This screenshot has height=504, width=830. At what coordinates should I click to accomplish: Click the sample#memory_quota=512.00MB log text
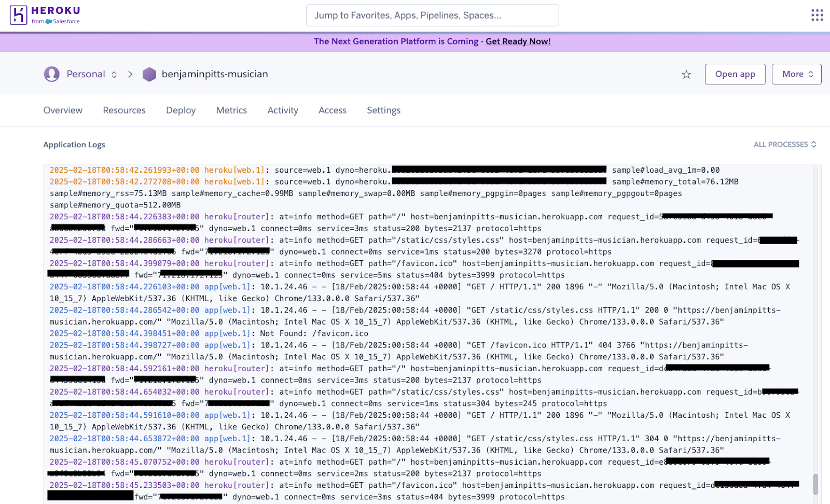click(115, 205)
